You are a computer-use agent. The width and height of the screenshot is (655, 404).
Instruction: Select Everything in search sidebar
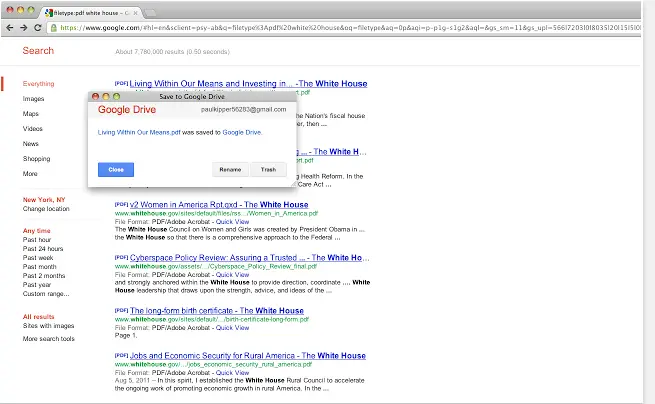pos(38,84)
